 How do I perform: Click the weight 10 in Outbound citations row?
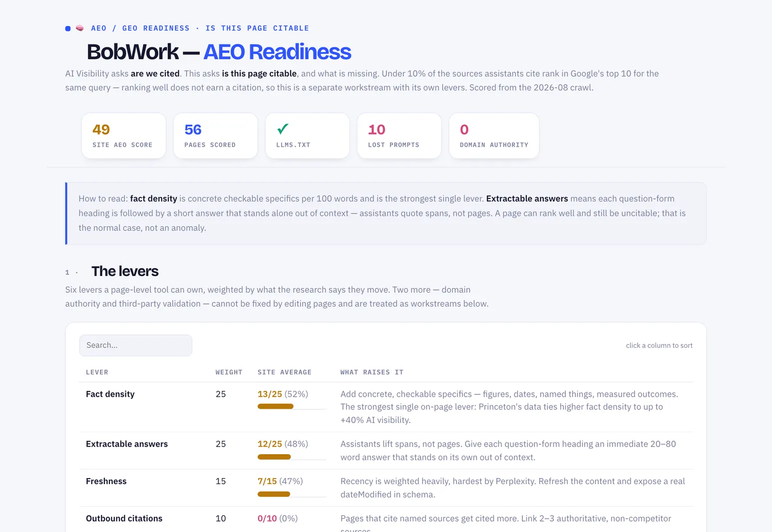coord(221,519)
